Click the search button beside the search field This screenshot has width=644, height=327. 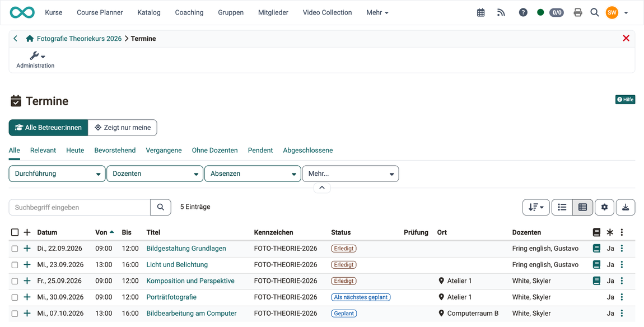coord(161,208)
